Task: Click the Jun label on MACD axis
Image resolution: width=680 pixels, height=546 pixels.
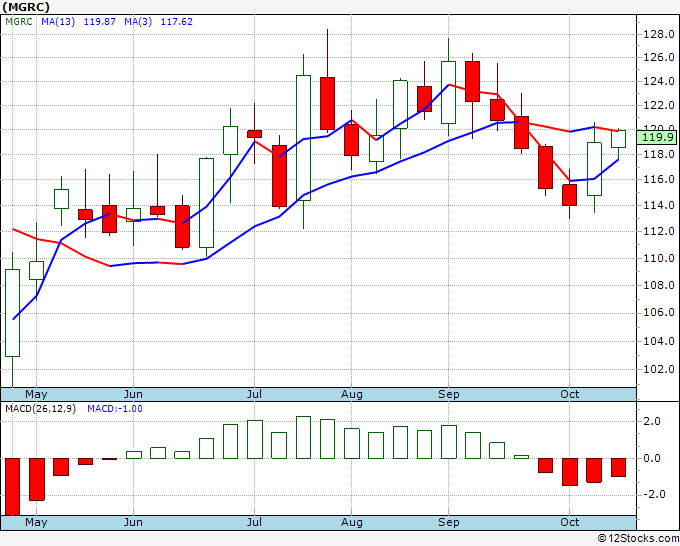Action: click(x=133, y=522)
